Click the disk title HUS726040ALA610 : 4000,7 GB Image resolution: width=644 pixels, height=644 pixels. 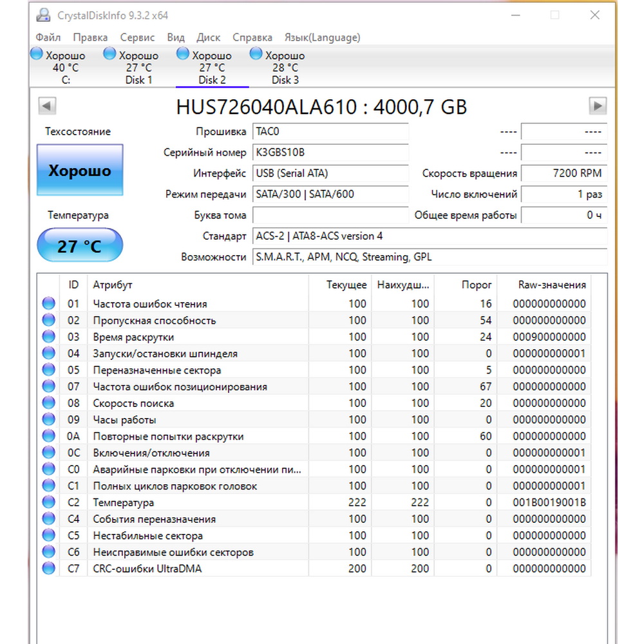point(321,107)
